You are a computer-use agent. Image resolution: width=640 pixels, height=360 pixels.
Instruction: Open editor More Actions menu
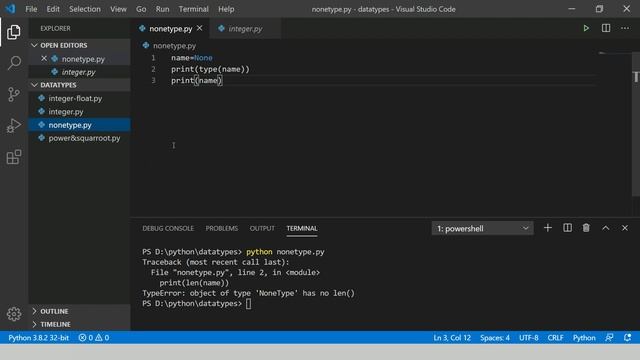(625, 28)
